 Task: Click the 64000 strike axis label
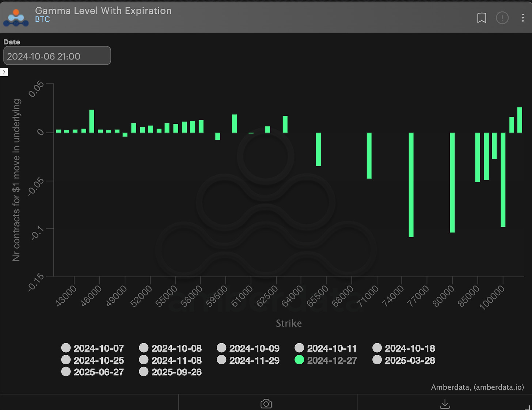pyautogui.click(x=293, y=296)
